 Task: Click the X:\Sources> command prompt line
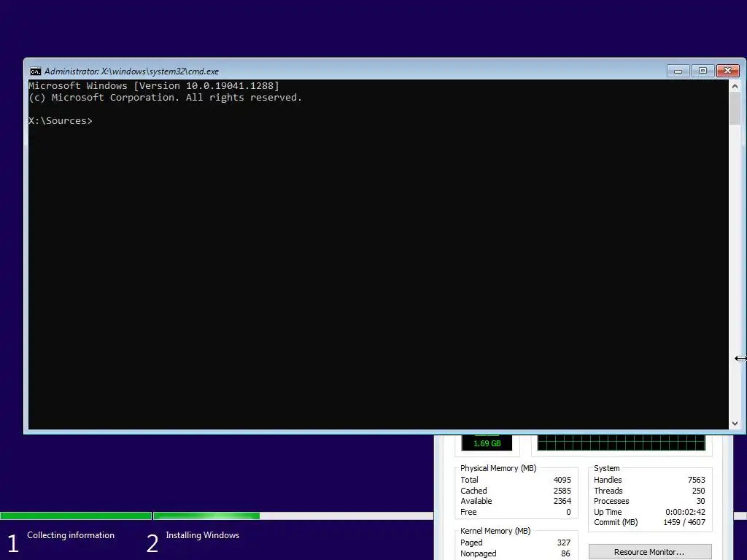(61, 121)
